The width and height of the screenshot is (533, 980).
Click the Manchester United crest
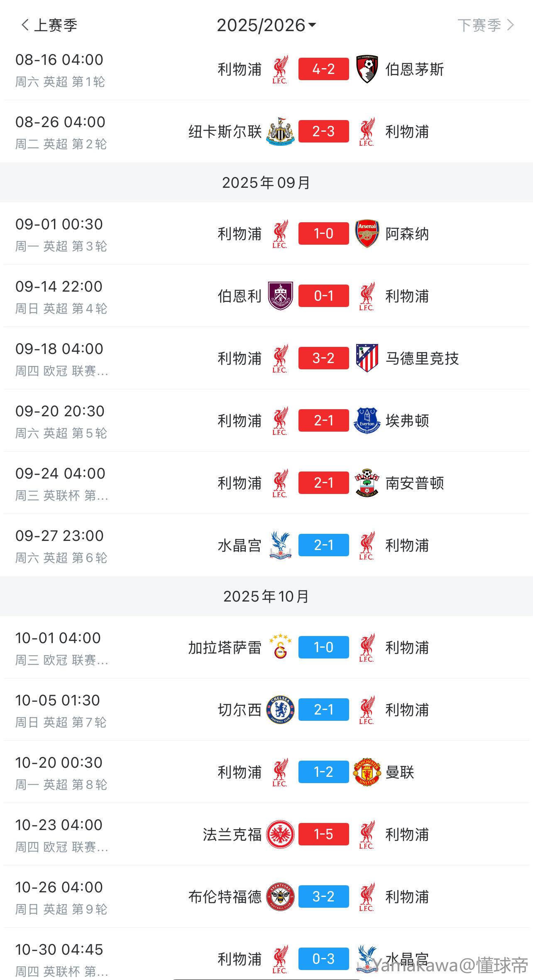(367, 772)
